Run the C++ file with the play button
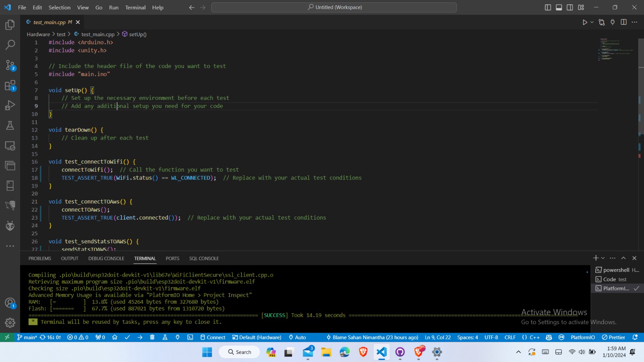Image resolution: width=644 pixels, height=362 pixels. [585, 22]
